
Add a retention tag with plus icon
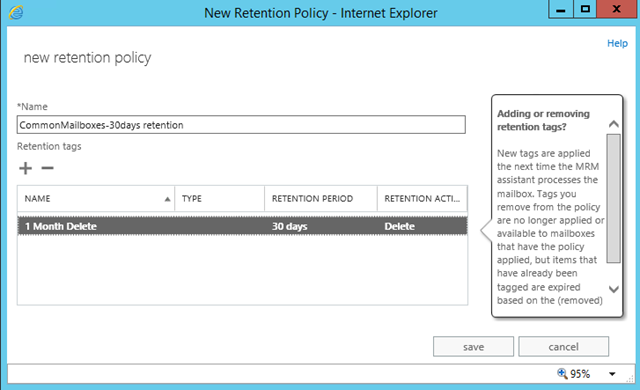coord(25,168)
